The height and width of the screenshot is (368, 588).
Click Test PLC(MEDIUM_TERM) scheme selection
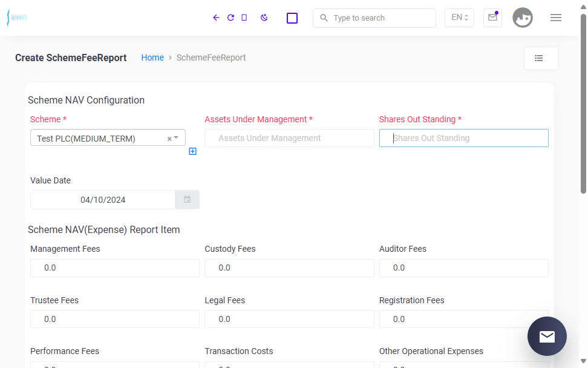tap(86, 139)
